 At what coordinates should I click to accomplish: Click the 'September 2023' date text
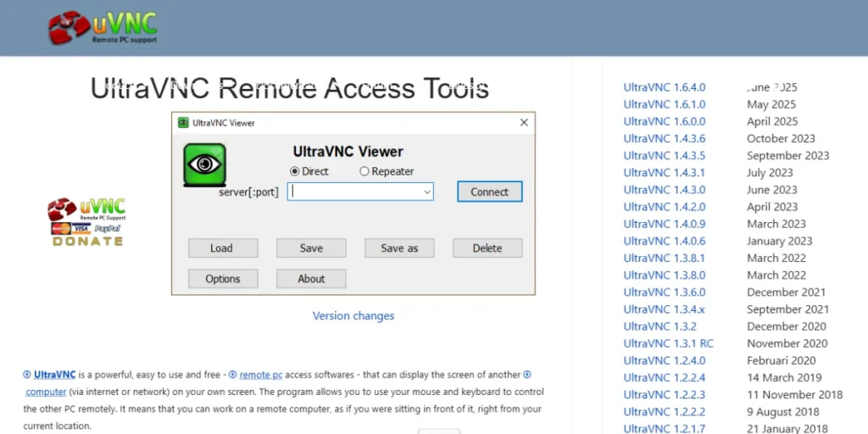787,156
